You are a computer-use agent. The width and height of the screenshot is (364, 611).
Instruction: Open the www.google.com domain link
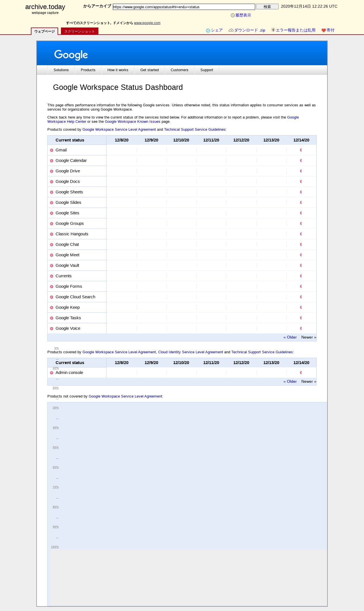click(x=147, y=23)
